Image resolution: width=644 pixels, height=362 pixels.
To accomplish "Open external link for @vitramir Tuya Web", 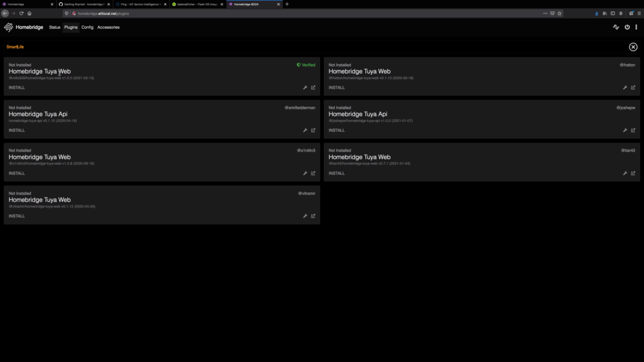I will [313, 216].
